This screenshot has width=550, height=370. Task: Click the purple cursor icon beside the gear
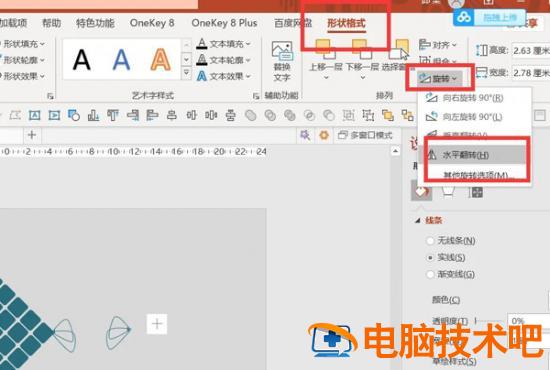point(305,135)
